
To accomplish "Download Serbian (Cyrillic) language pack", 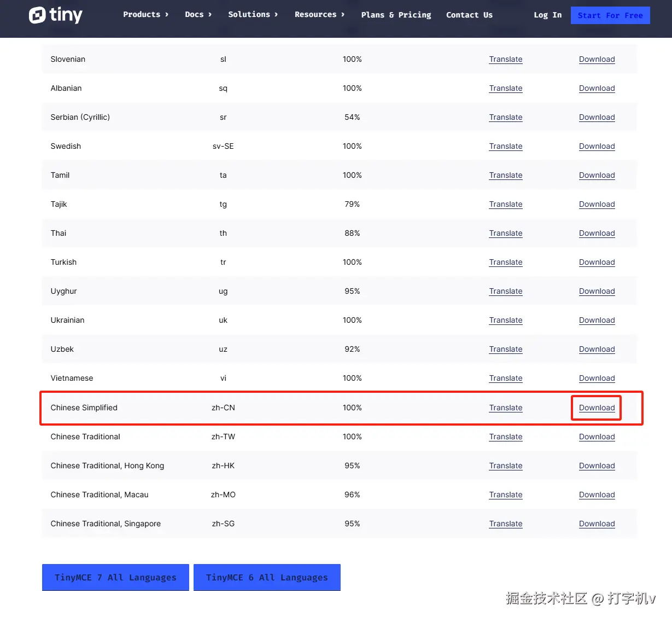I will [597, 117].
